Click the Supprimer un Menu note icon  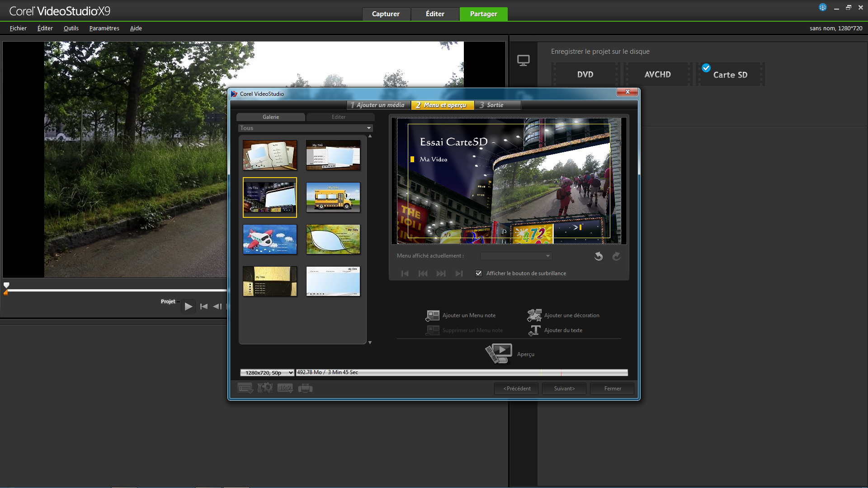pos(433,330)
